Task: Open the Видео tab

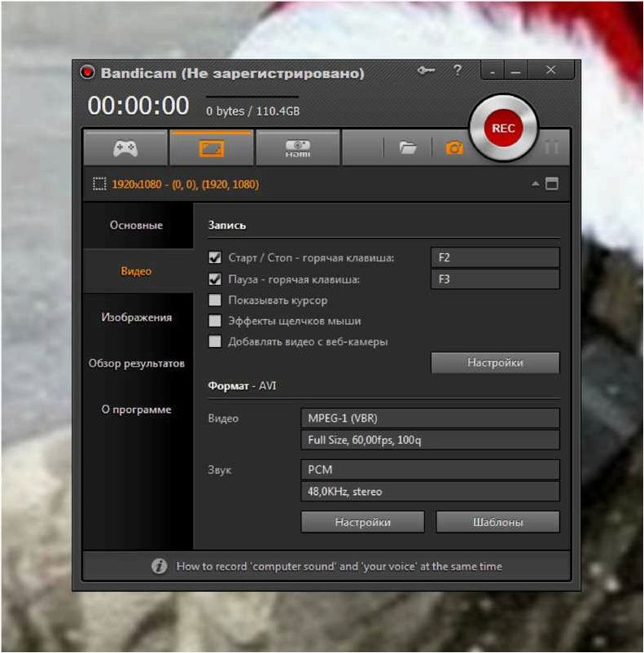Action: coord(137,271)
